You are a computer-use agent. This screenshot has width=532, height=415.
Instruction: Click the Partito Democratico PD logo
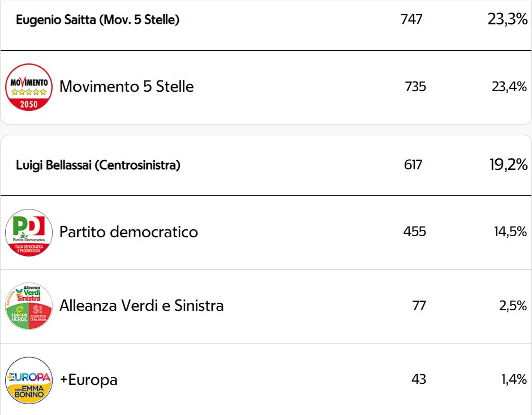29,233
